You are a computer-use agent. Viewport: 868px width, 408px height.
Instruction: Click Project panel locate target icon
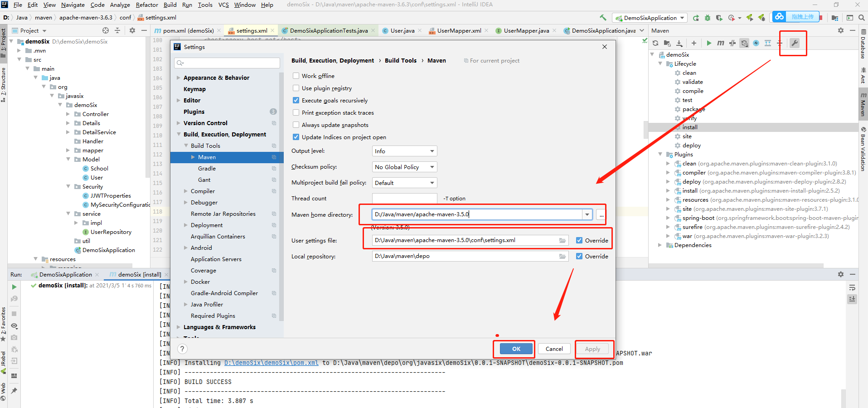[106, 30]
